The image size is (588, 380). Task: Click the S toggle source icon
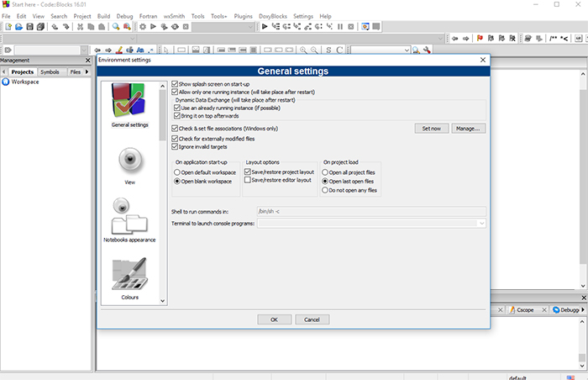(x=328, y=50)
